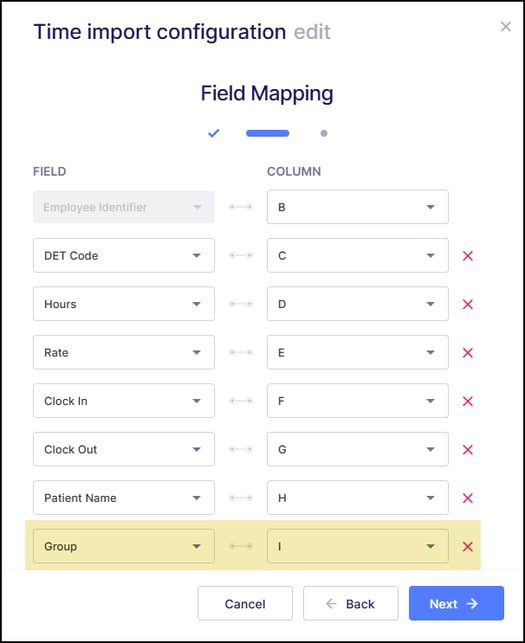The height and width of the screenshot is (643, 525).
Task: Click the completed first step checkmark
Action: pos(214,133)
